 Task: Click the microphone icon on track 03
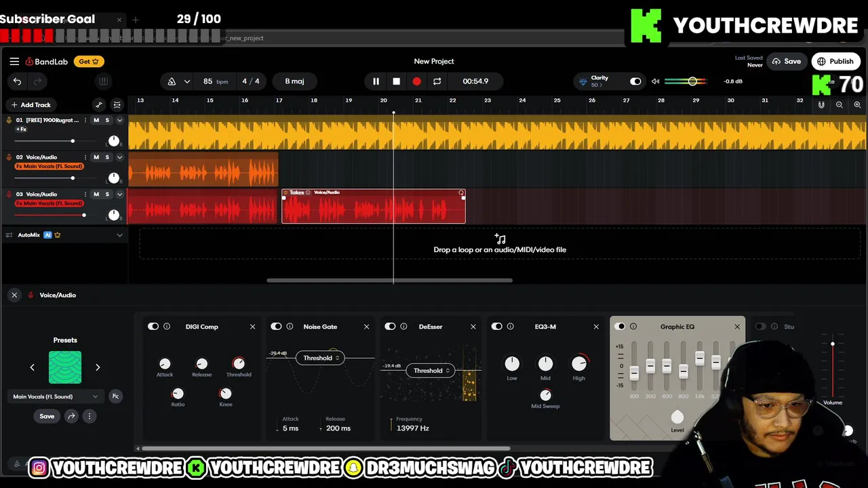(9, 195)
